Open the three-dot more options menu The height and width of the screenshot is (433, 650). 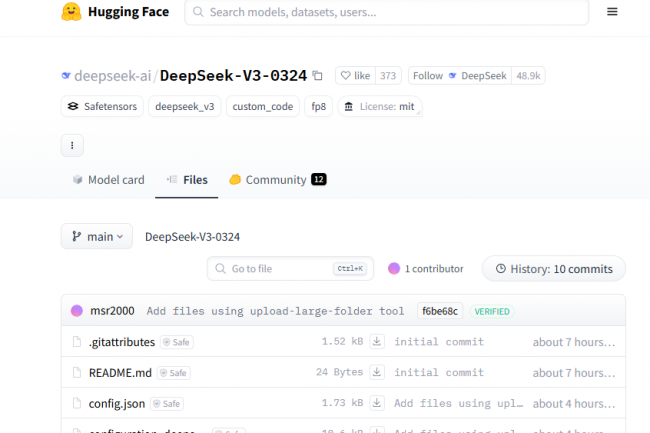click(72, 145)
